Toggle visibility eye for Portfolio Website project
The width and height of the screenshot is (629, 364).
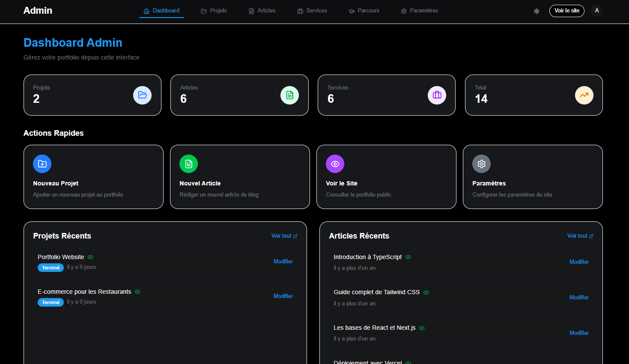[x=90, y=257]
